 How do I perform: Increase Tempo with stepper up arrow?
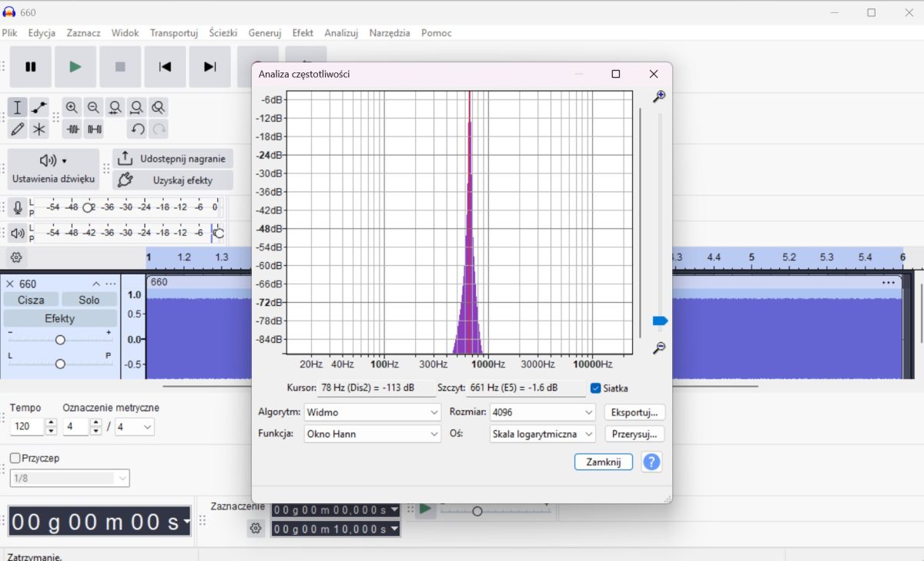(51, 423)
